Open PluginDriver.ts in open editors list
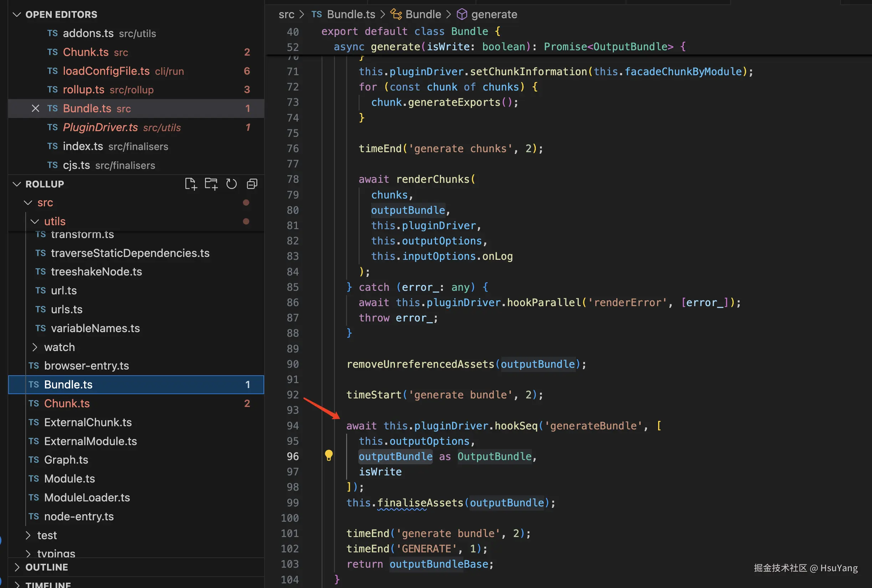872x588 pixels. click(100, 128)
